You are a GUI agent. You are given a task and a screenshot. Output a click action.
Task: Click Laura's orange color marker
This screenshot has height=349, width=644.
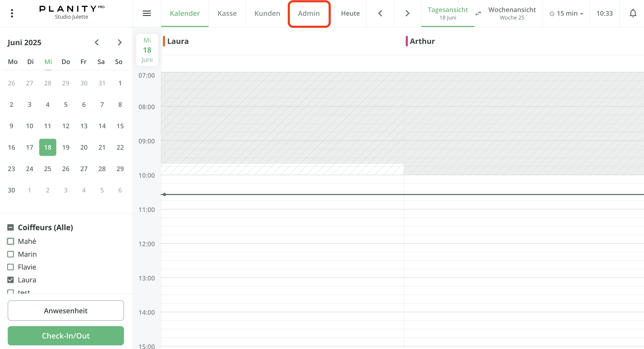[164, 41]
